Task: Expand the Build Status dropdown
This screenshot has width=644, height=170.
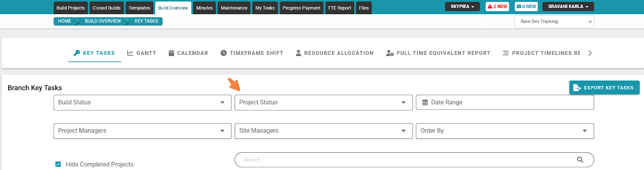Action: click(x=142, y=102)
